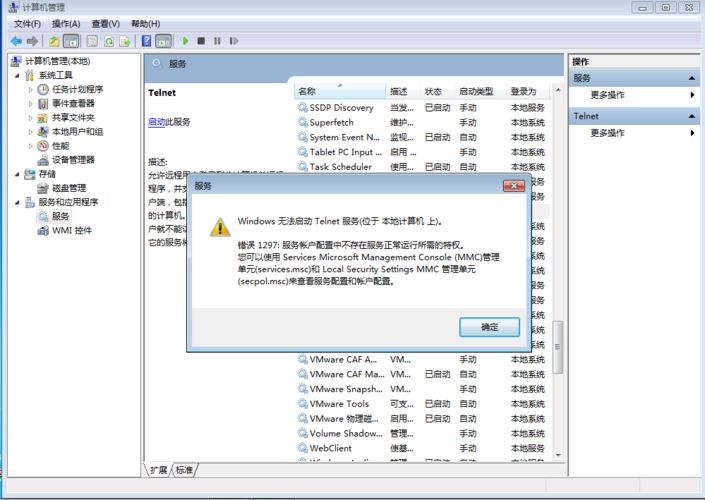Screen dimensions: 705x500
Task: Open 更多操作 submenu under 服务
Action: 607,95
